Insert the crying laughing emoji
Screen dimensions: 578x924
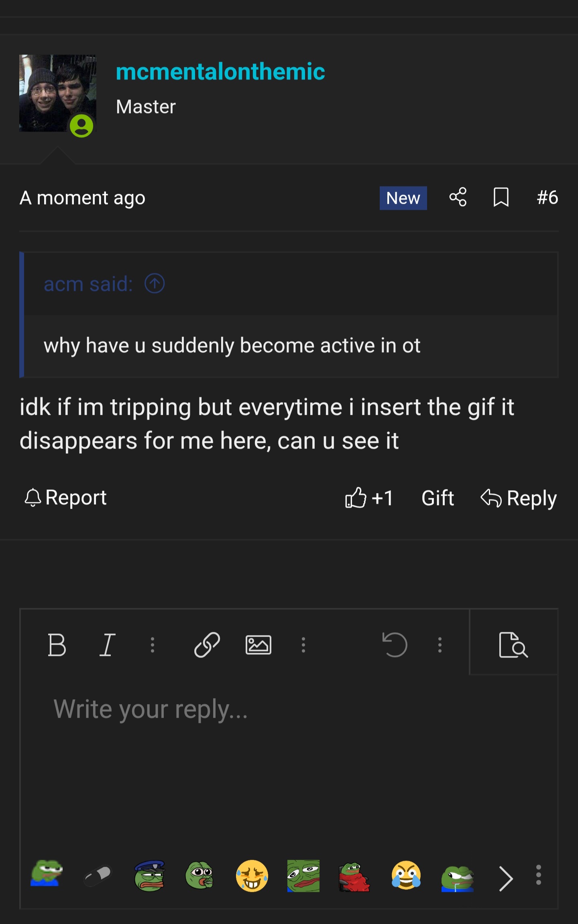tap(406, 875)
